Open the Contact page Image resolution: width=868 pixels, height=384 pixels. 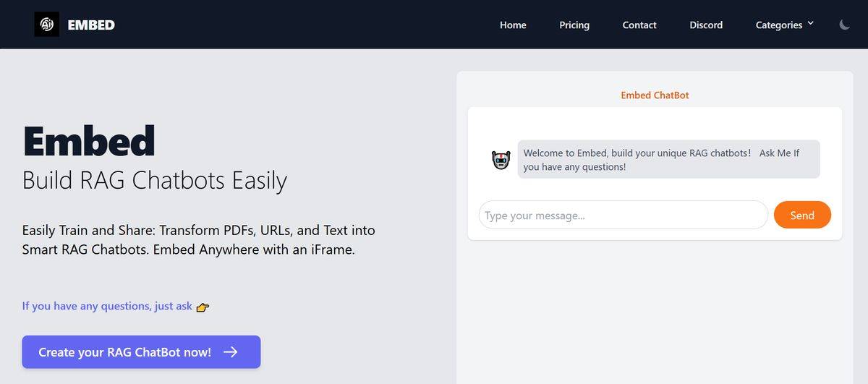tap(639, 25)
